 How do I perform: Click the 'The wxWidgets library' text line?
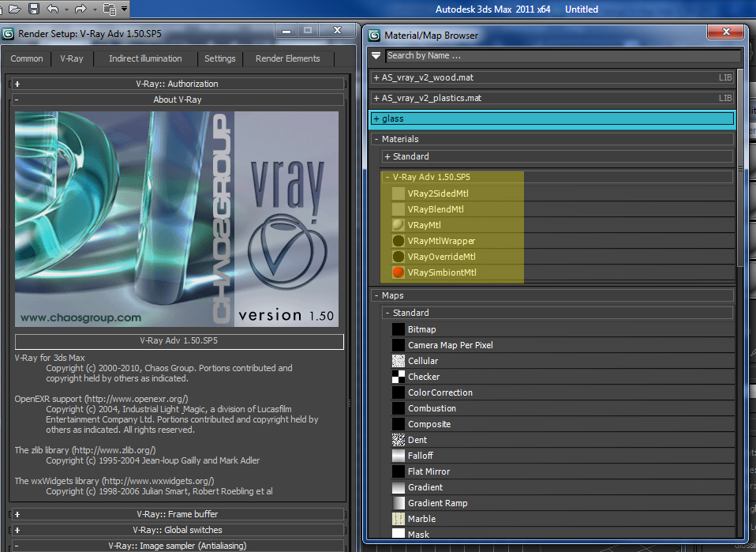coord(114,481)
